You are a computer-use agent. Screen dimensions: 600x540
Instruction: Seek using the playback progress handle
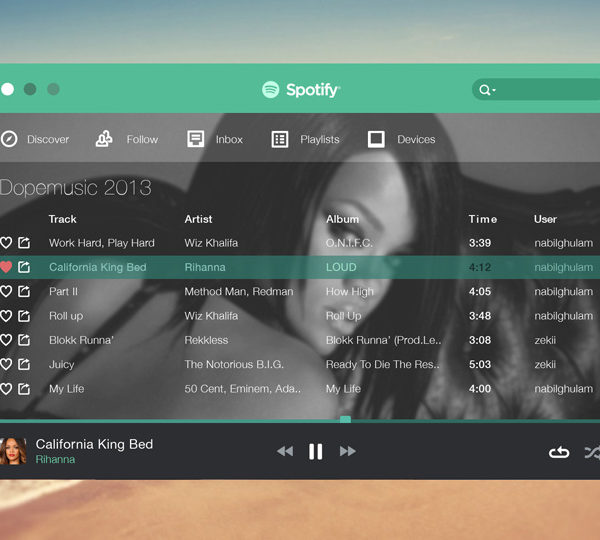(x=345, y=420)
